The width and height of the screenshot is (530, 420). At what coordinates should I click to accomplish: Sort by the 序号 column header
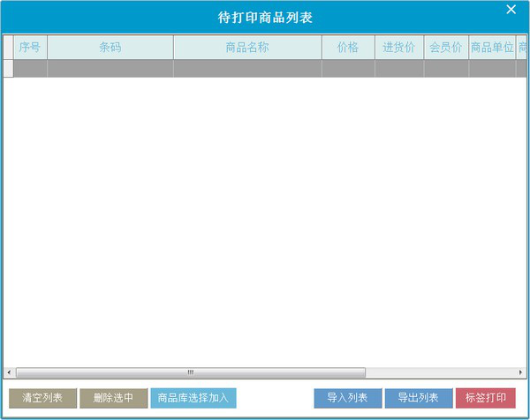pos(30,48)
